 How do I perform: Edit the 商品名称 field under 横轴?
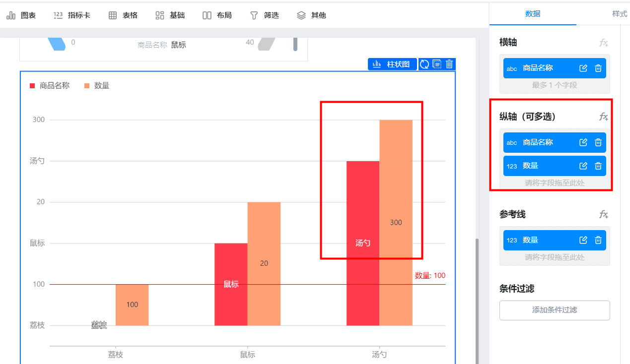click(583, 68)
